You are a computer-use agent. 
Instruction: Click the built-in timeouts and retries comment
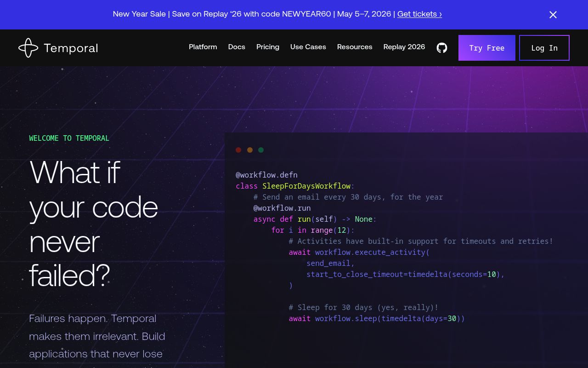tap(421, 241)
